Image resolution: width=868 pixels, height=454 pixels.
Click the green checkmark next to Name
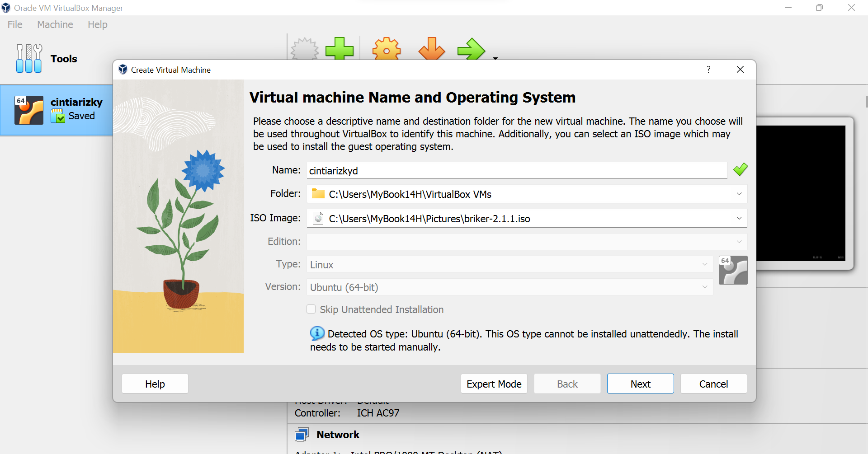click(740, 170)
